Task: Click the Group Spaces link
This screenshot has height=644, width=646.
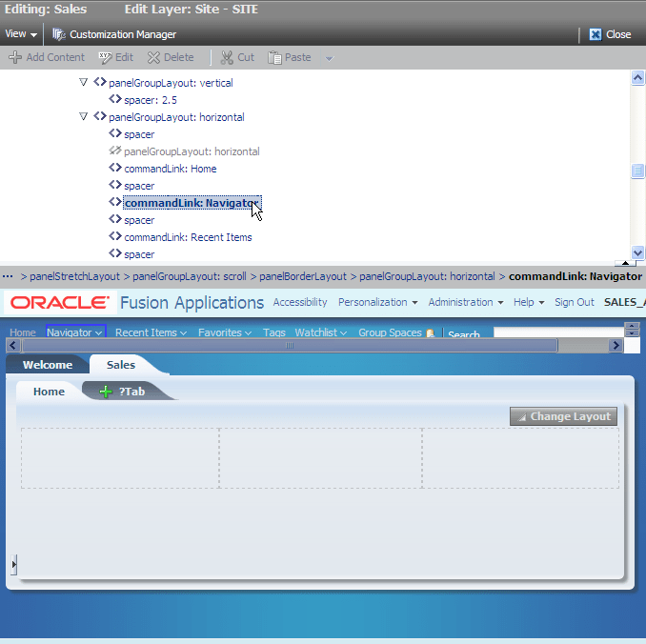Action: [390, 332]
